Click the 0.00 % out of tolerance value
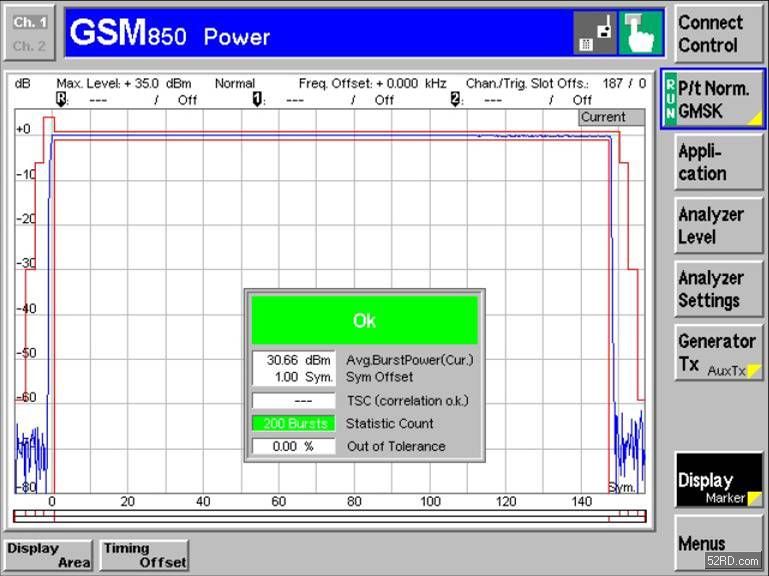Image resolution: width=769 pixels, height=576 pixels. [x=294, y=446]
